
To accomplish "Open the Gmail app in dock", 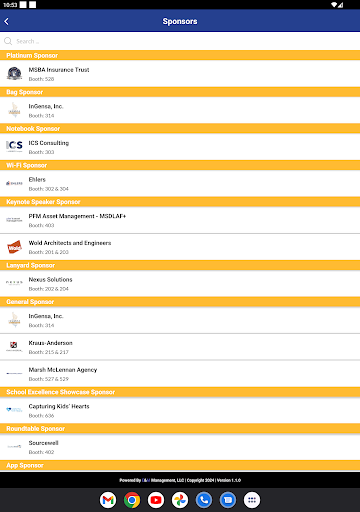I will (x=108, y=500).
